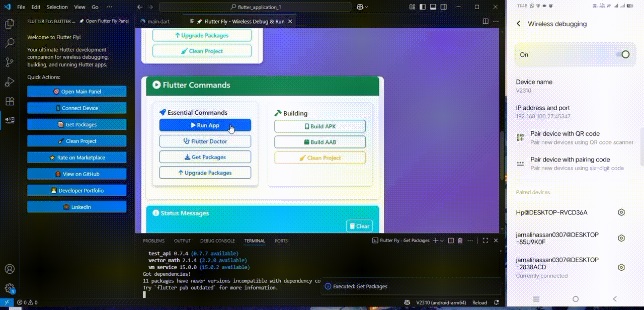Switch to the PORTS panel tab
The image size is (644, 310).
pos(281,241)
